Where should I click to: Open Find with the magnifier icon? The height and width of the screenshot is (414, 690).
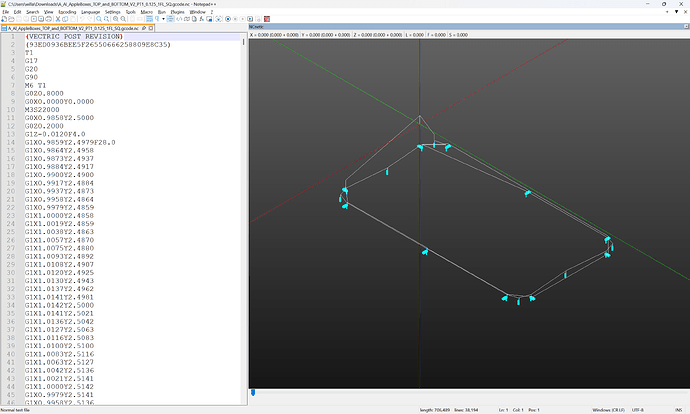(99, 19)
